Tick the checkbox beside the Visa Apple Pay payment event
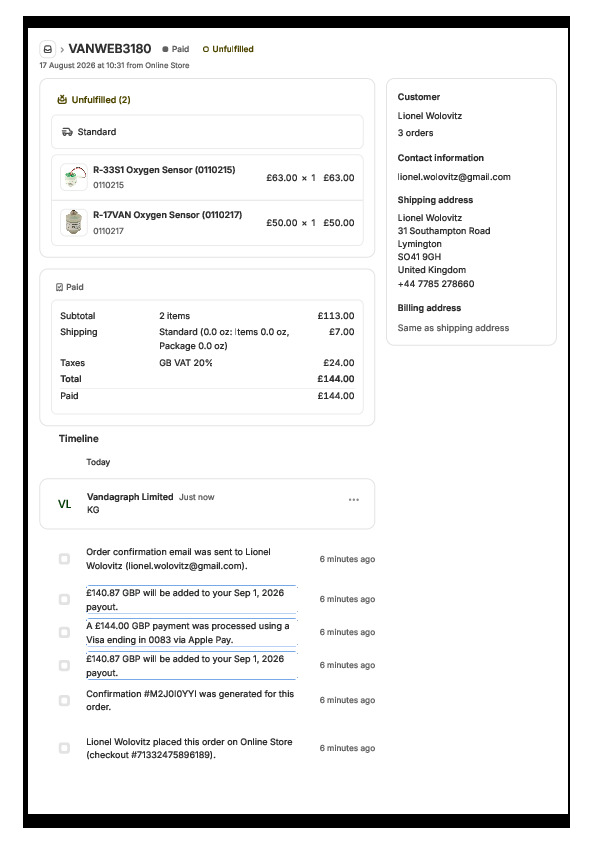The height and width of the screenshot is (842, 595). coord(64,633)
